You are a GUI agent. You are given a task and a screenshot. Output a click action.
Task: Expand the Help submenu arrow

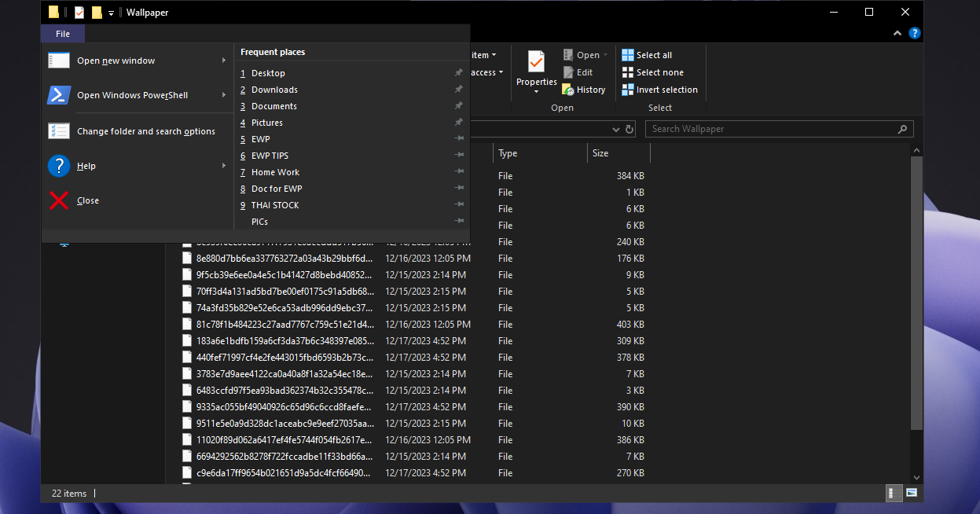(224, 166)
